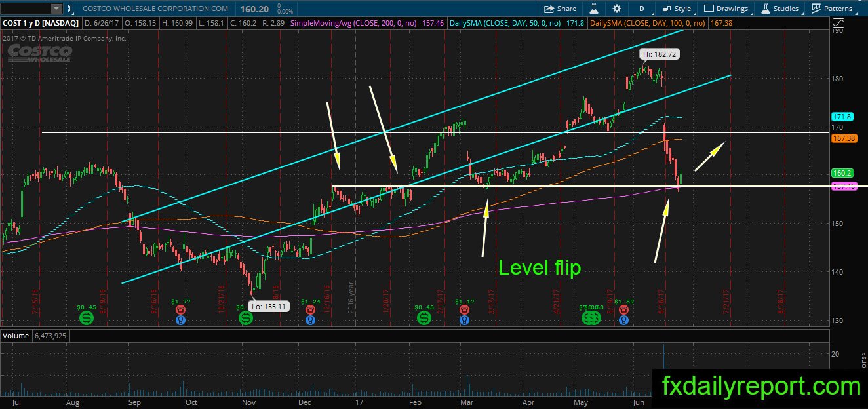Open chart settings with the gear icon
868x409 pixels.
pyautogui.click(x=617, y=9)
